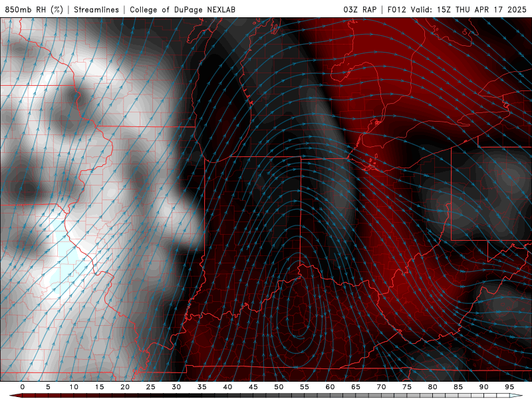The image size is (532, 399).
Task: Click the "0" label on color scale
Action: click(x=23, y=387)
